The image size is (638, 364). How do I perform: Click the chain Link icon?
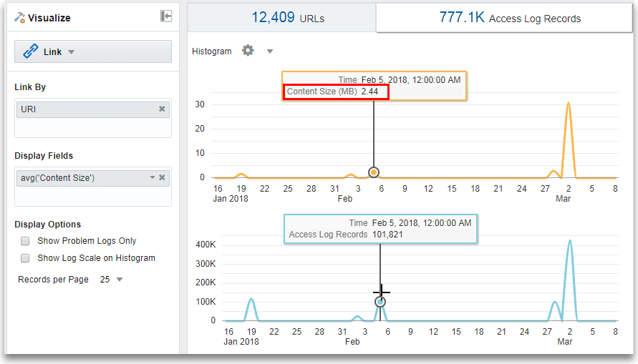tap(31, 51)
